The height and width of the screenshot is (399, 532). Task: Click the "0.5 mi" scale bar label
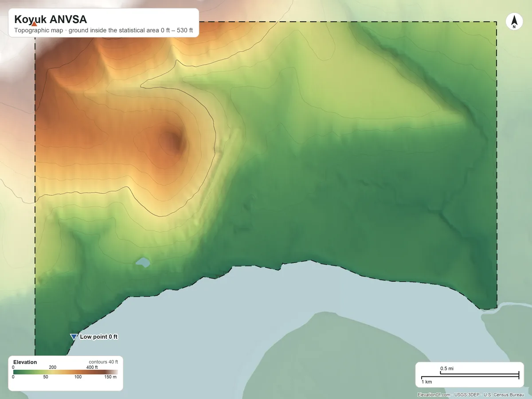446,369
